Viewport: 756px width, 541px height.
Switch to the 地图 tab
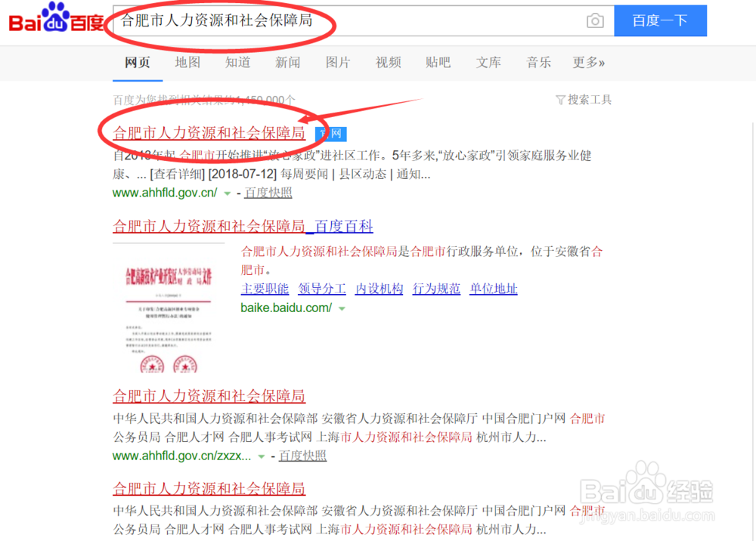187,63
